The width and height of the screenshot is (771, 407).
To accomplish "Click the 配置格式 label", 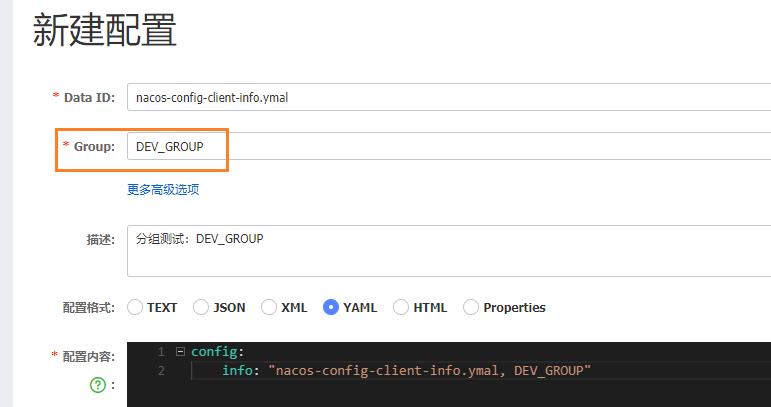I will (89, 308).
